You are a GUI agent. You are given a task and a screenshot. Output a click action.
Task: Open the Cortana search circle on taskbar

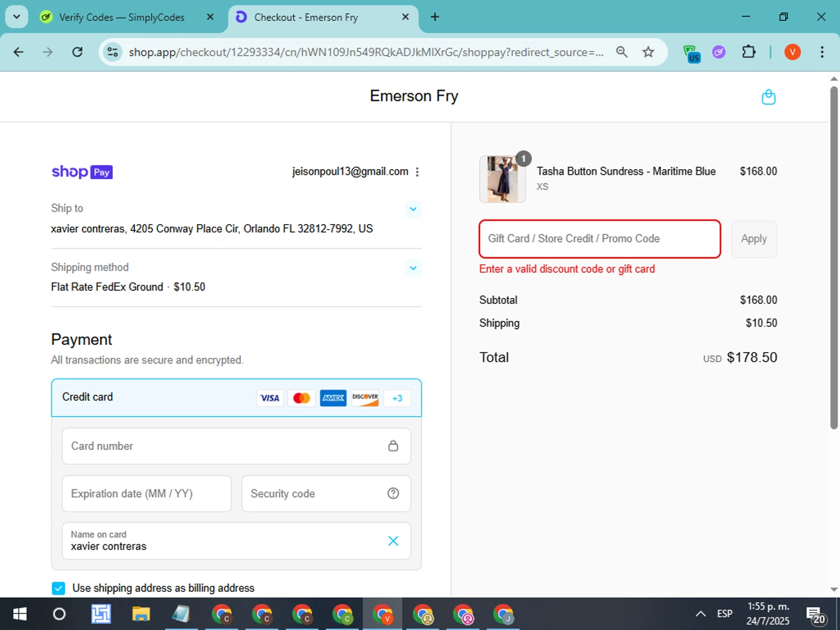[x=59, y=614]
